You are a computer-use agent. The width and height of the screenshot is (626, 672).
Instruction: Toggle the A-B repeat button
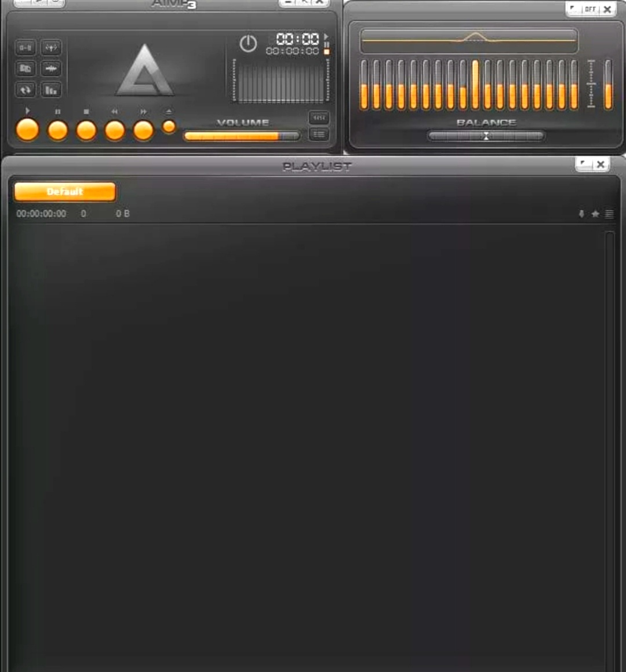(x=26, y=48)
